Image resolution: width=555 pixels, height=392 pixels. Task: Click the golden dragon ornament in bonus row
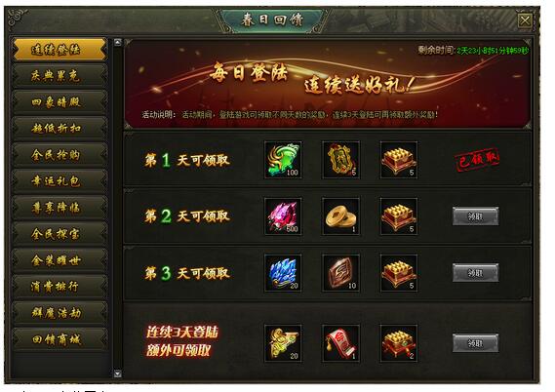(283, 343)
